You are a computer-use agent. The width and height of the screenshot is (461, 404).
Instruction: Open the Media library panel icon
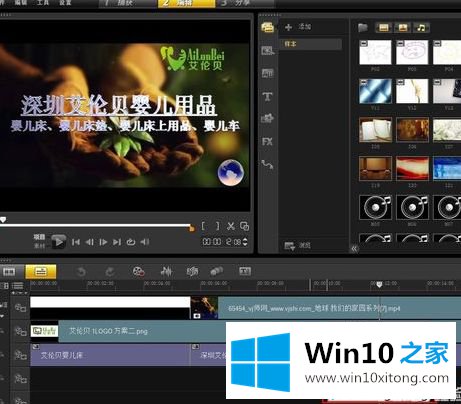coord(268,27)
